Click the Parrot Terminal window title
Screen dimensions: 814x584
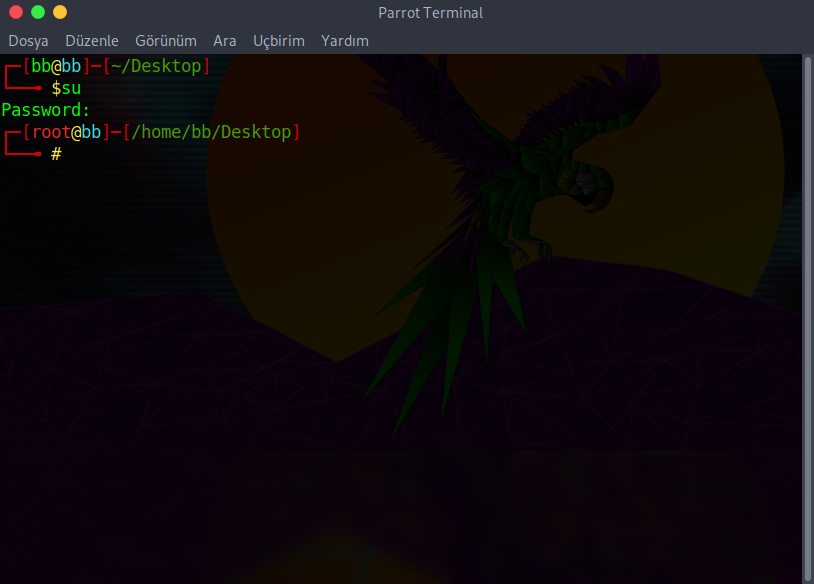point(430,13)
